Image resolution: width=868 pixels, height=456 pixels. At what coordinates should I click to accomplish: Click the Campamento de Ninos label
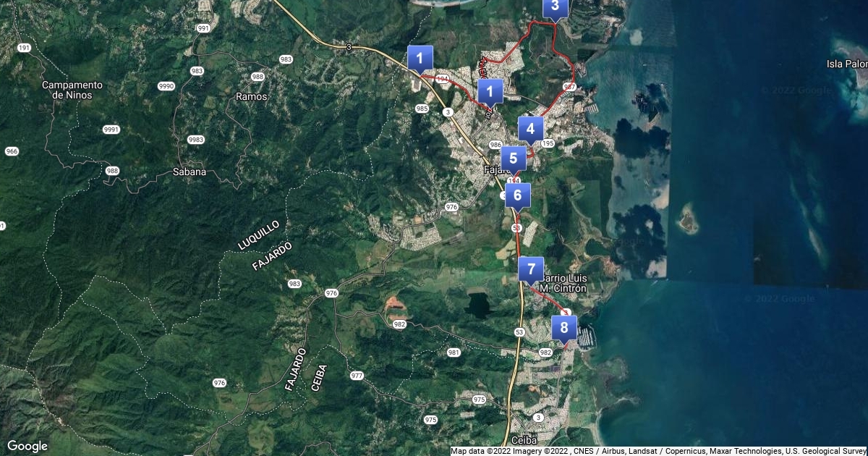[x=72, y=90]
